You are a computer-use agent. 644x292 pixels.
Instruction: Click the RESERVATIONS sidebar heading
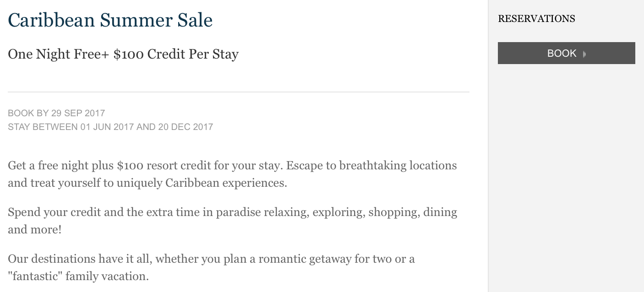536,19
